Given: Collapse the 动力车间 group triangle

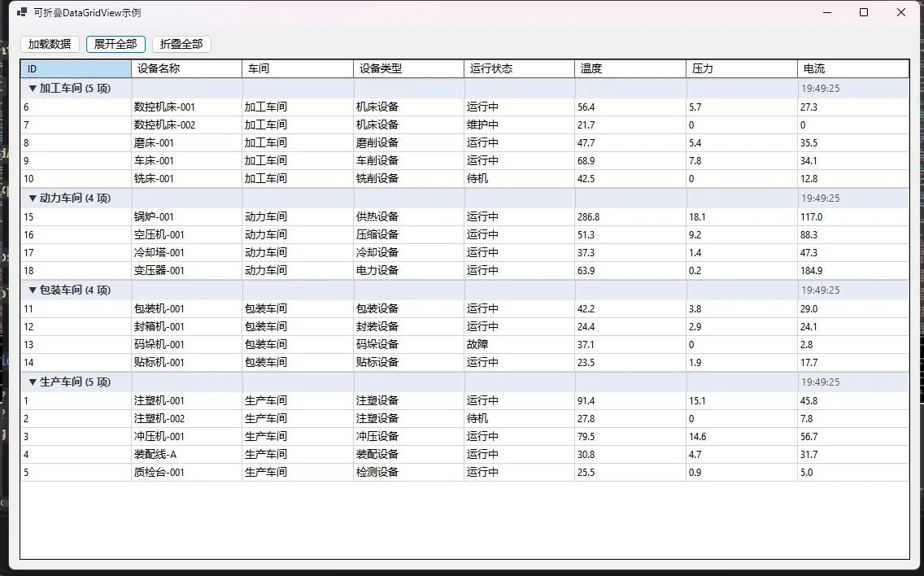Looking at the screenshot, I should click(33, 198).
